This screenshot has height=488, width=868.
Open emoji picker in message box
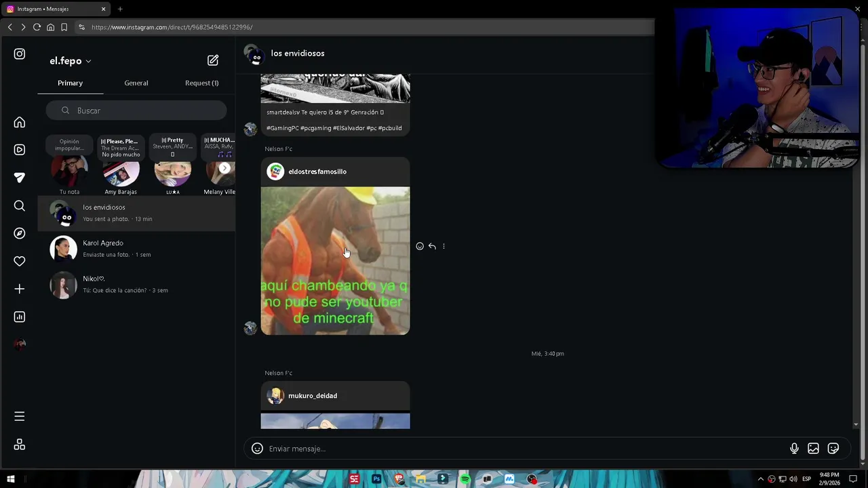point(257,448)
